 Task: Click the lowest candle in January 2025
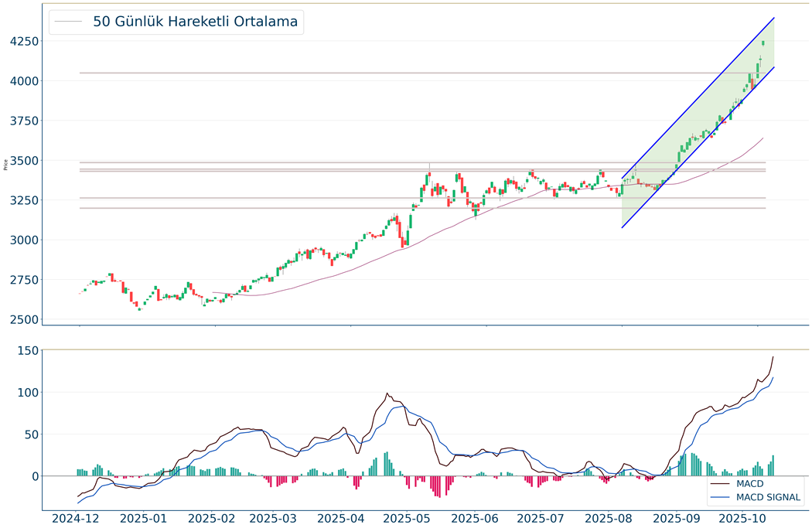point(139,308)
